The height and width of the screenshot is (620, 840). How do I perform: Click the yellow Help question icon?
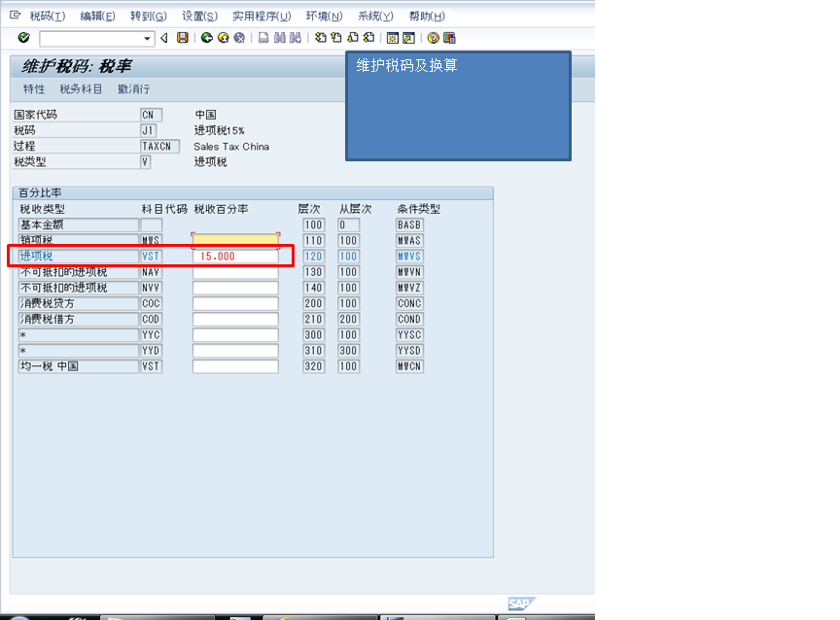tap(433, 38)
